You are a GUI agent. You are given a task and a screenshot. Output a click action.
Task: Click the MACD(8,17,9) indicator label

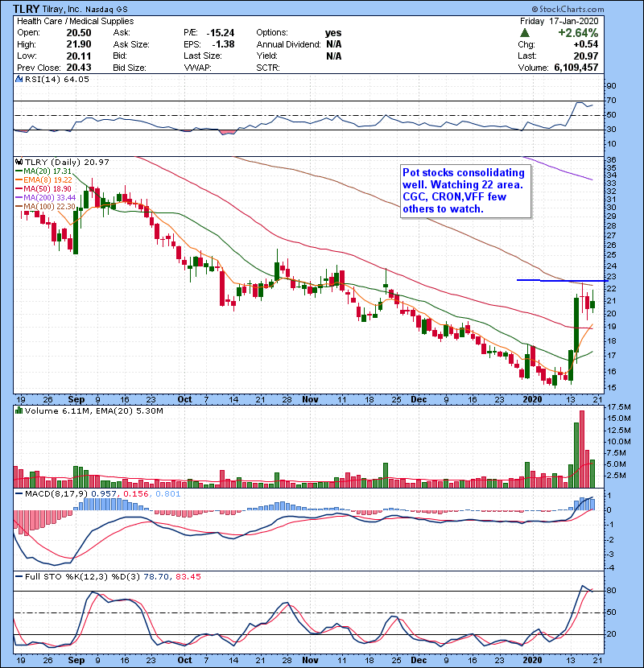click(56, 494)
